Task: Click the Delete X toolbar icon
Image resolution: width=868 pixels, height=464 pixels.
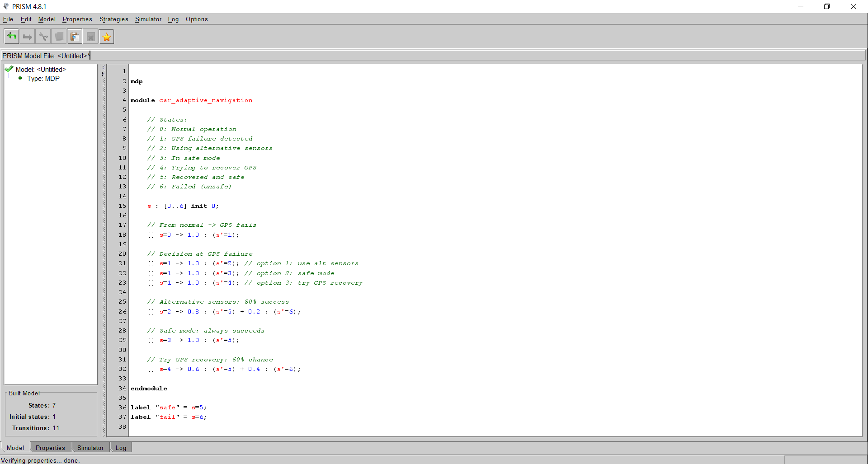Action: (91, 37)
